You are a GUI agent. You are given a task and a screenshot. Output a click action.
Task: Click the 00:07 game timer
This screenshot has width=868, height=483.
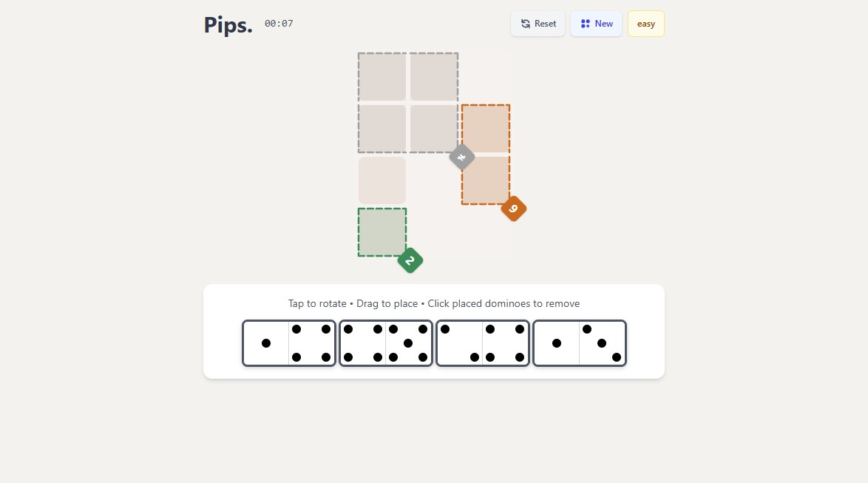coord(278,23)
